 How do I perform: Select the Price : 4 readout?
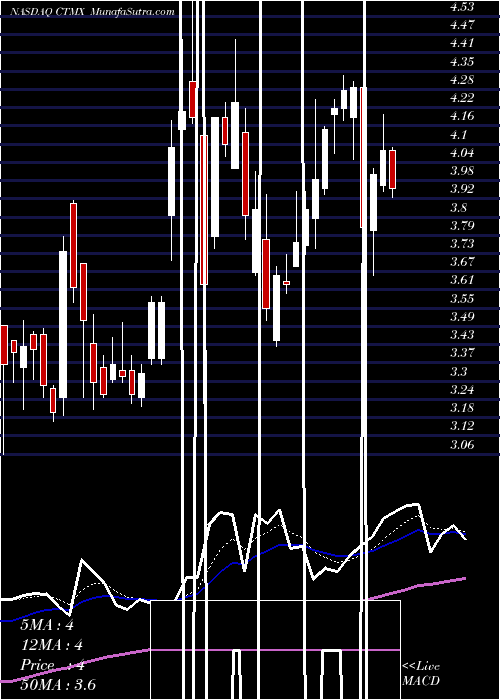(x=53, y=665)
